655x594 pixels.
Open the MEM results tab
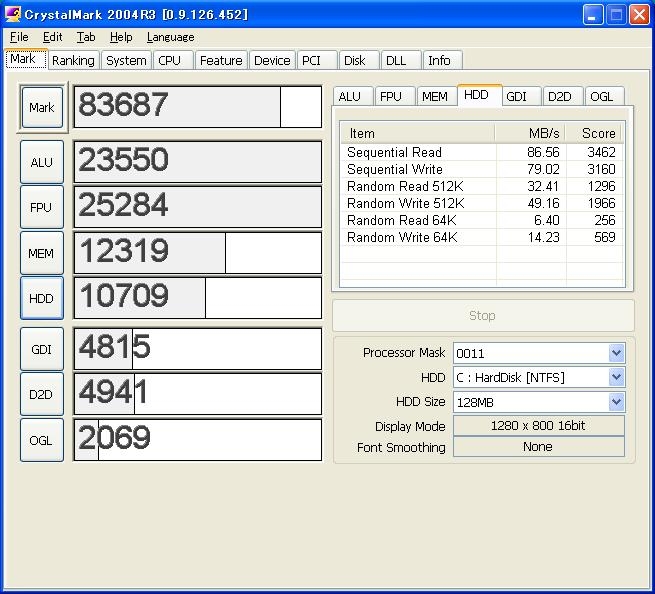(x=434, y=96)
